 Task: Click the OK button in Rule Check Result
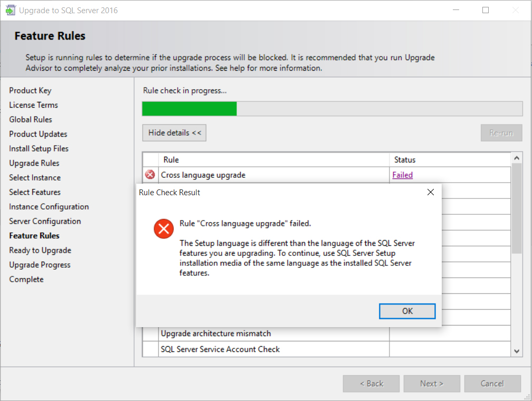point(407,311)
